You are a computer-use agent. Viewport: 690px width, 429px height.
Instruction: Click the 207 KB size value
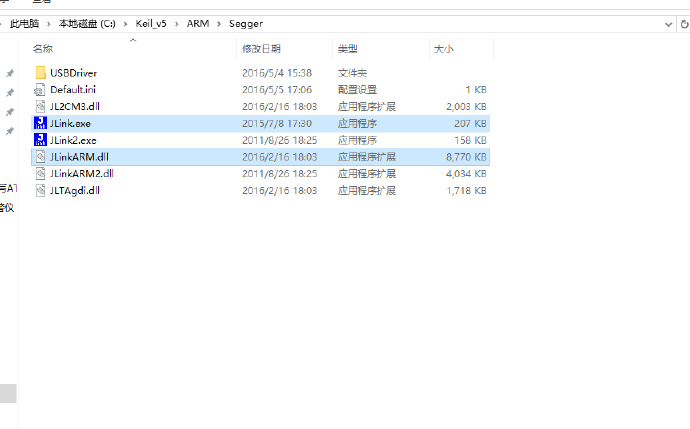[x=470, y=124]
